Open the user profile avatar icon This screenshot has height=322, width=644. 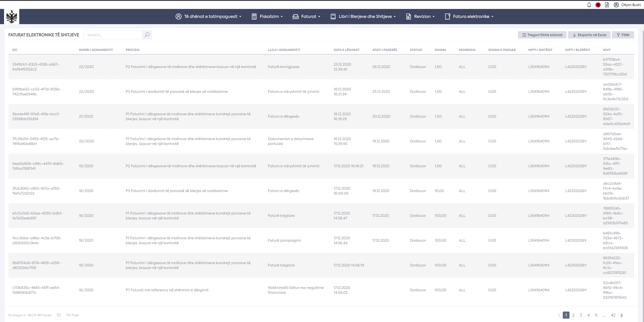click(616, 5)
